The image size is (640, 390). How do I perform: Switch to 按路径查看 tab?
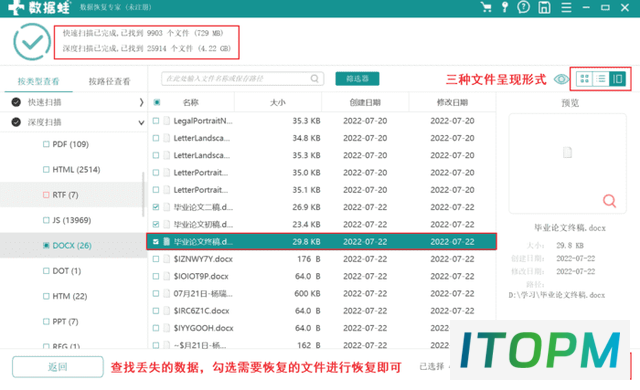tap(109, 81)
